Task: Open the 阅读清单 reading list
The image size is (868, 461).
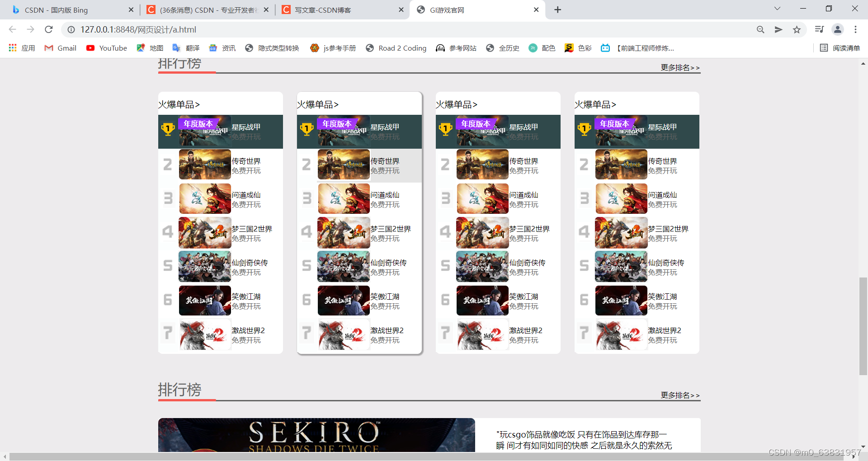Action: click(x=840, y=48)
